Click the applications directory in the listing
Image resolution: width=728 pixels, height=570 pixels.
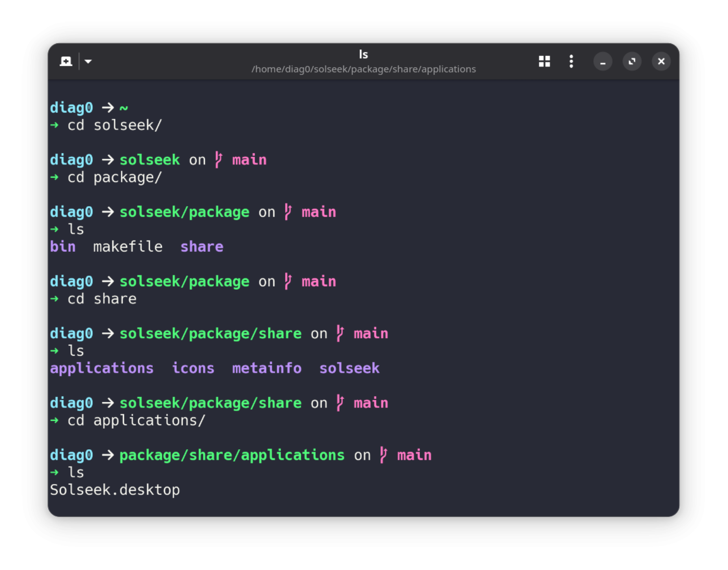[x=101, y=368]
